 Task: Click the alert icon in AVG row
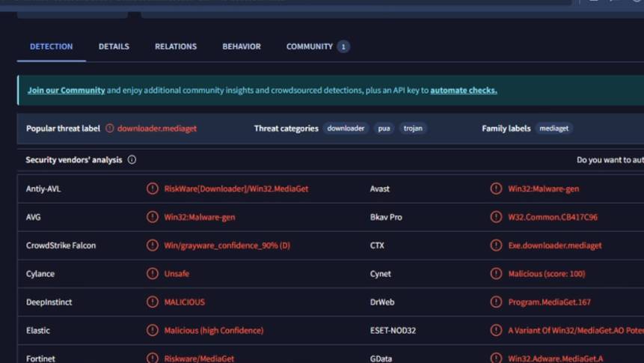point(153,216)
